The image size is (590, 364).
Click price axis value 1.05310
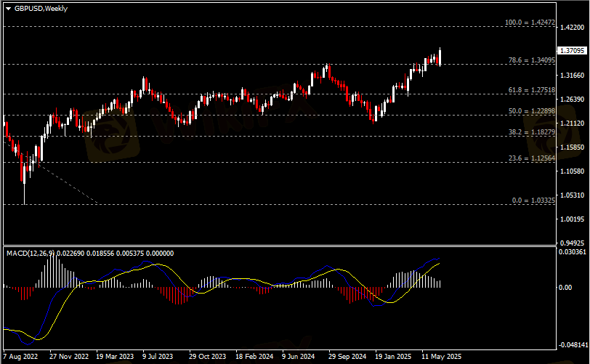point(573,195)
